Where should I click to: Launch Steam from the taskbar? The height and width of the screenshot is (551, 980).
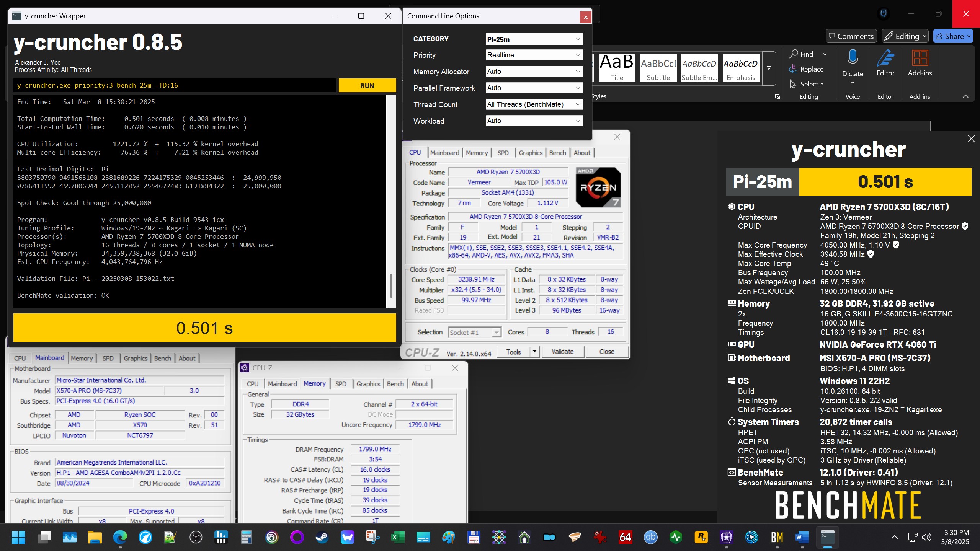(x=322, y=538)
